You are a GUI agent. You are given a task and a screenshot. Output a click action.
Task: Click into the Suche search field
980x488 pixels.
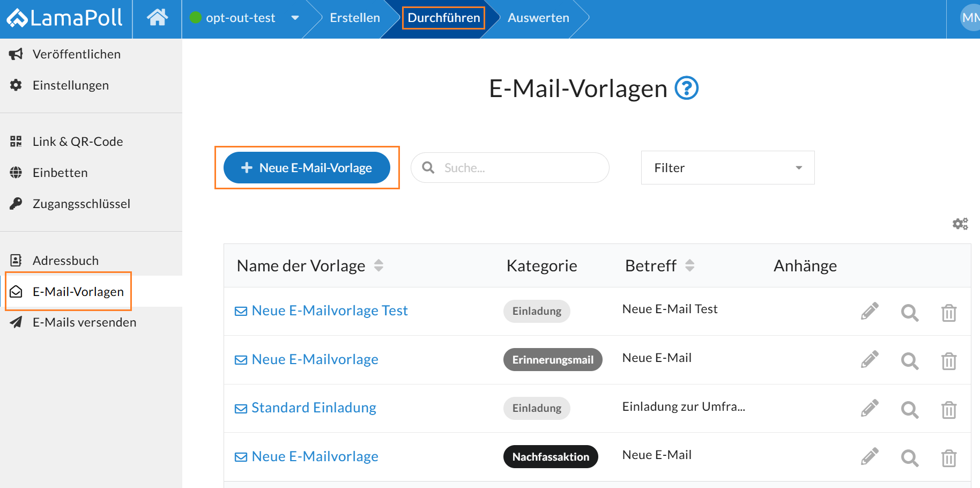click(510, 168)
